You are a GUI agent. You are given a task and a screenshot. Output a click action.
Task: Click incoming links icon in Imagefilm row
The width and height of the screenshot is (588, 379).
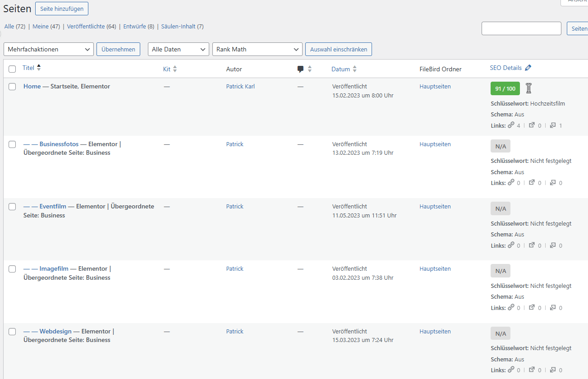point(553,308)
